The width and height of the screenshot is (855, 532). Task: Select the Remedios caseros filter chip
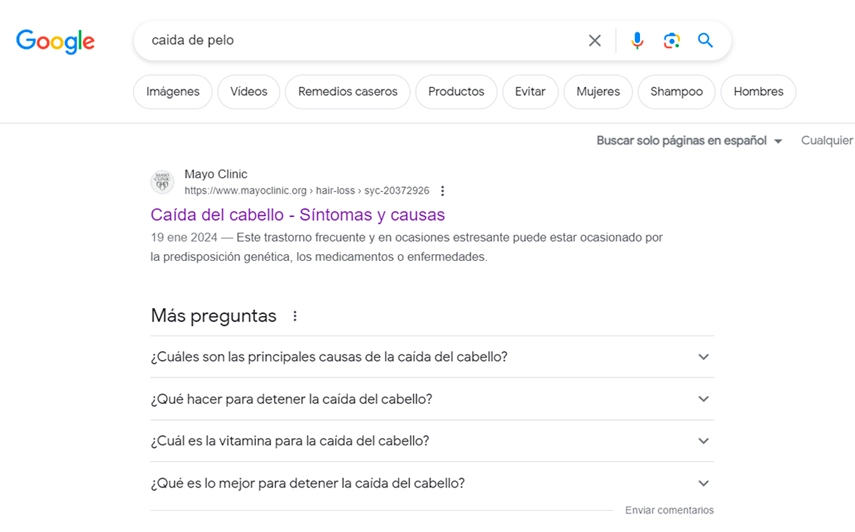click(x=347, y=92)
